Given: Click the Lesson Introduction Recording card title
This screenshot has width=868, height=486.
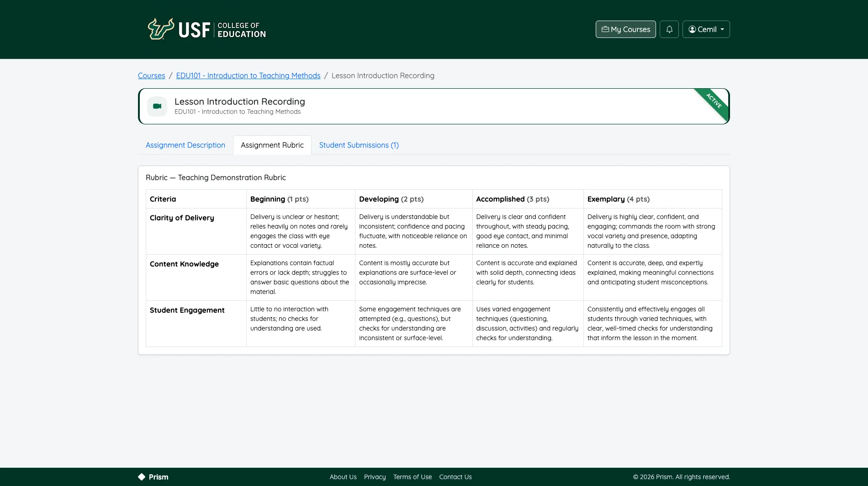Looking at the screenshot, I should coord(240,101).
